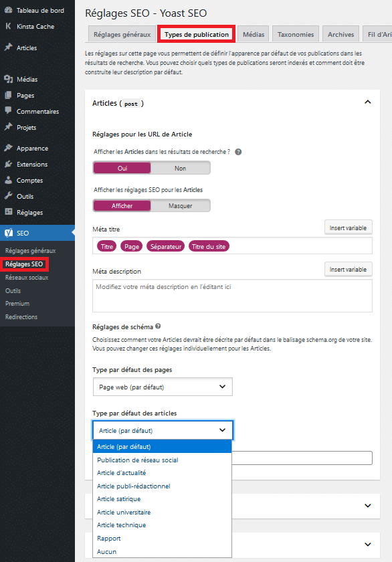Click the Tableau de bord dashboard icon
The height and width of the screenshot is (562, 392).
pos(8,10)
